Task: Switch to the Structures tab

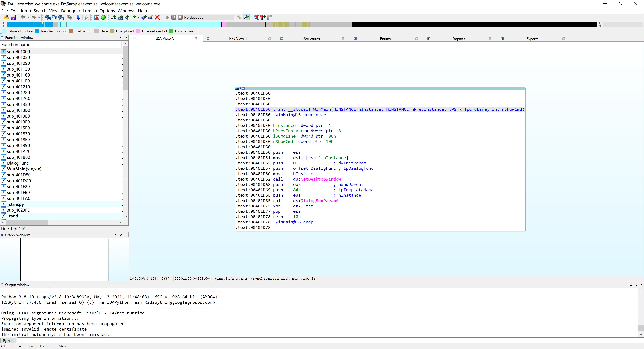Action: click(x=311, y=39)
